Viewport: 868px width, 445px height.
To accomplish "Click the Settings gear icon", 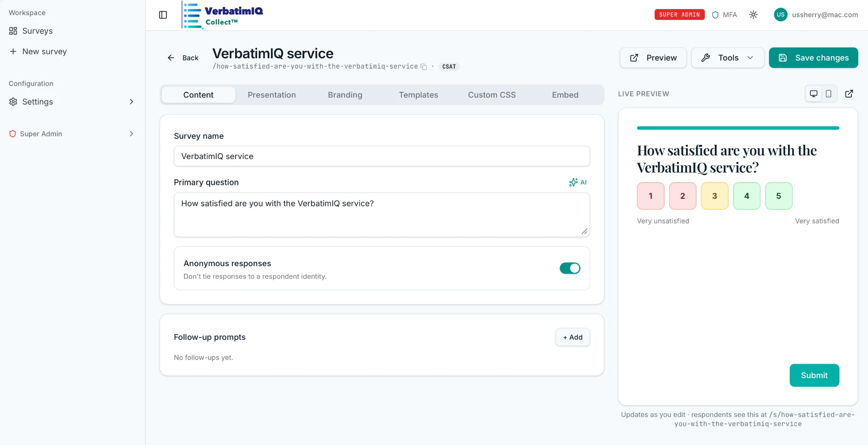I will click(x=13, y=102).
